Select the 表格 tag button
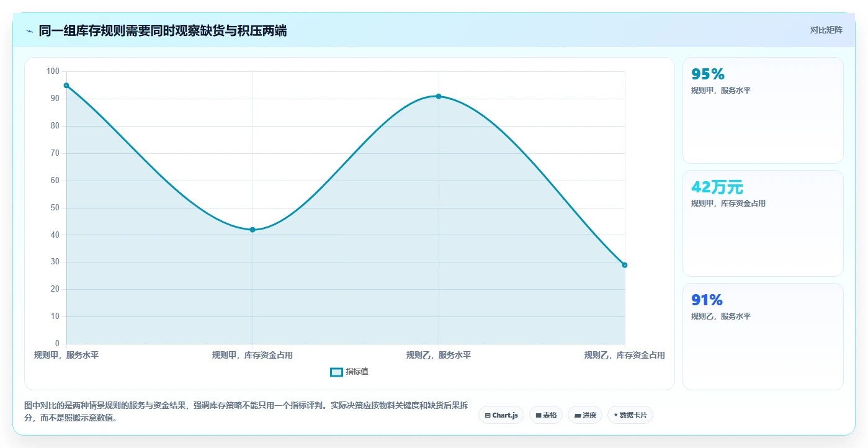Viewport: 868px width, 448px height. [546, 415]
